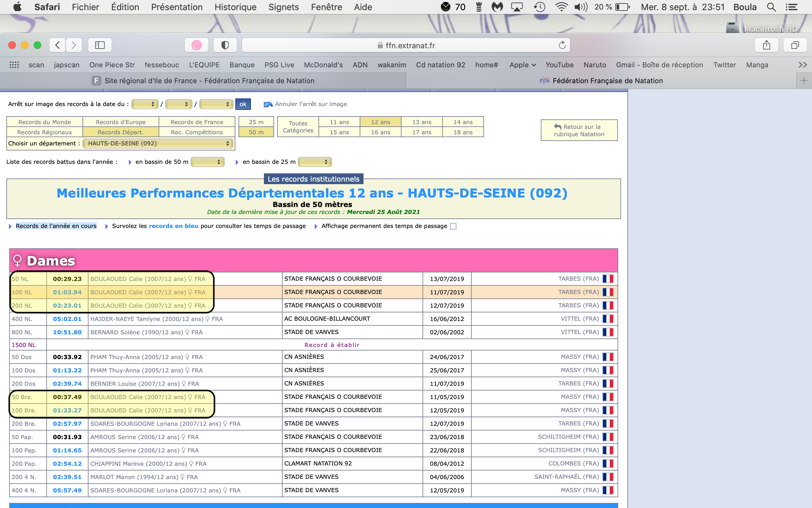This screenshot has height=508, width=812.
Task: Show the tab overview
Action: (x=795, y=45)
